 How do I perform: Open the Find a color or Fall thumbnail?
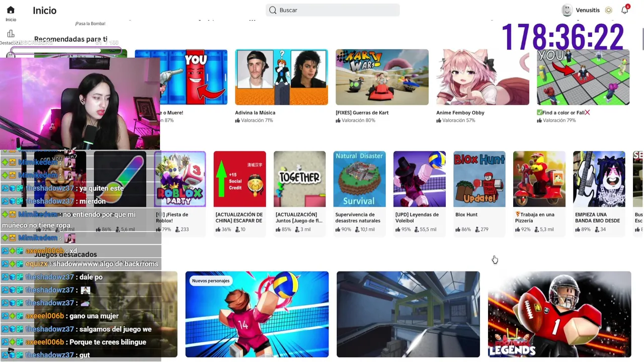tap(583, 77)
